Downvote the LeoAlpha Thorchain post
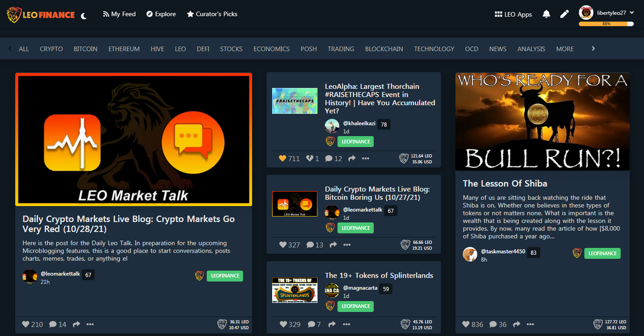The image size is (644, 336). pyautogui.click(x=310, y=158)
